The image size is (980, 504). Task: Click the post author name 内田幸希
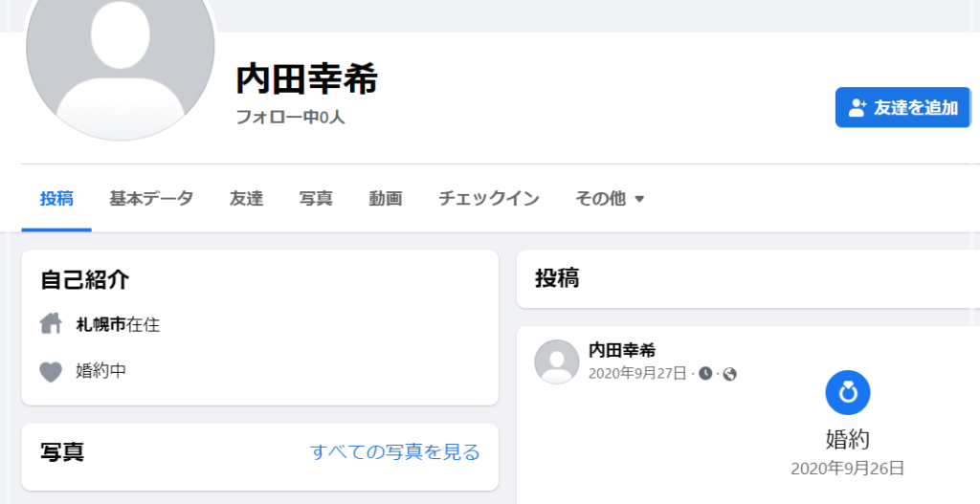[x=622, y=350]
